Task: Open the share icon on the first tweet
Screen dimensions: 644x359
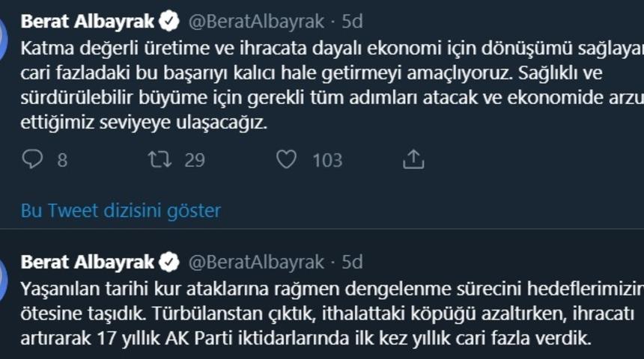Action: (x=413, y=159)
